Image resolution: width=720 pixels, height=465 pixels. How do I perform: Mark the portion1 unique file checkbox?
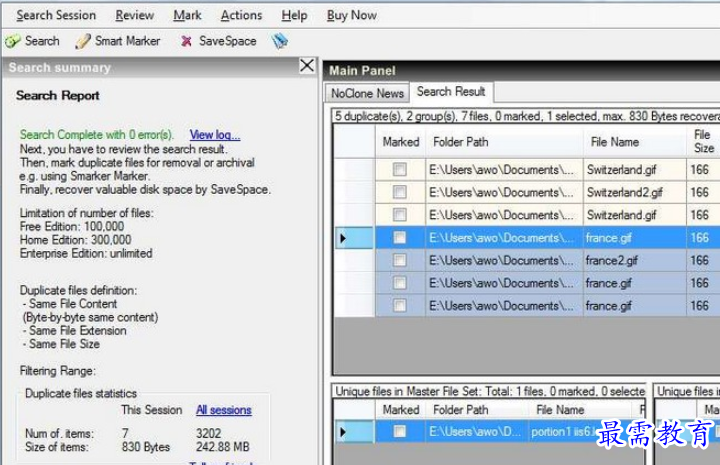(399, 431)
